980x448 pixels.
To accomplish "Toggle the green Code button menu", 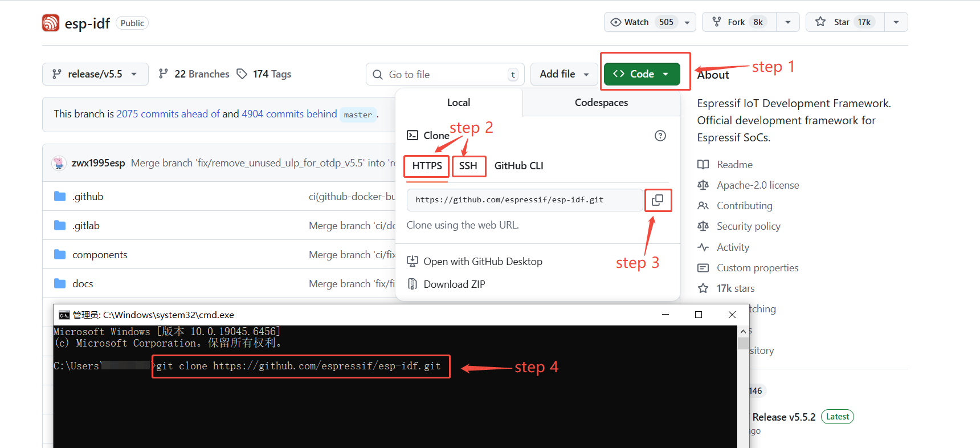I will 641,74.
